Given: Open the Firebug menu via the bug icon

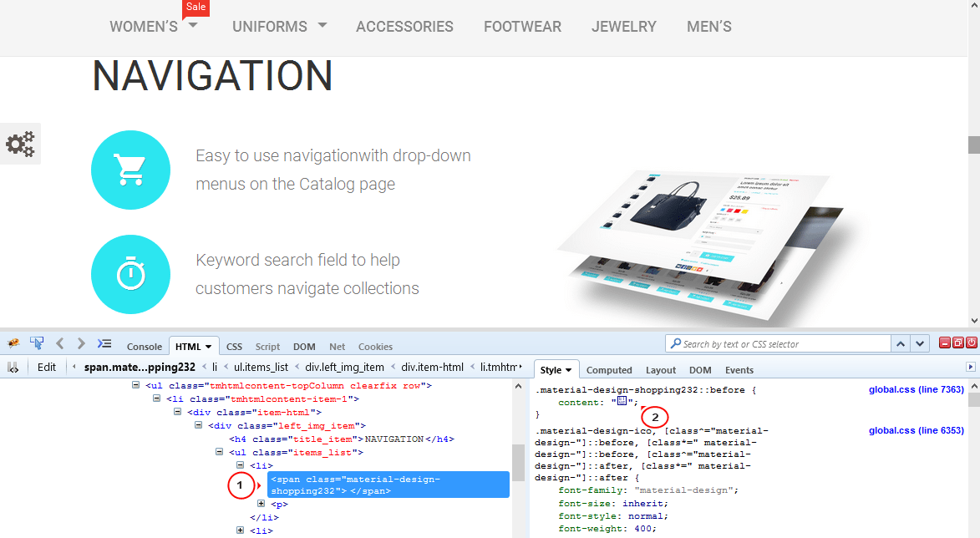Looking at the screenshot, I should pyautogui.click(x=13, y=343).
